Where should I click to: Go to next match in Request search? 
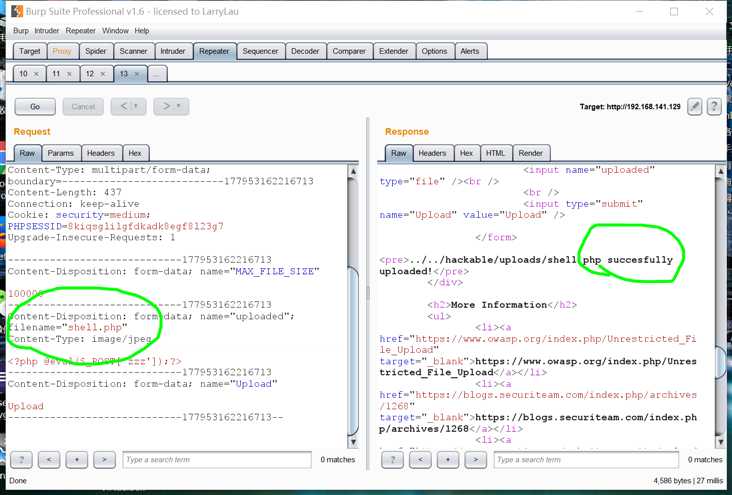pos(104,460)
